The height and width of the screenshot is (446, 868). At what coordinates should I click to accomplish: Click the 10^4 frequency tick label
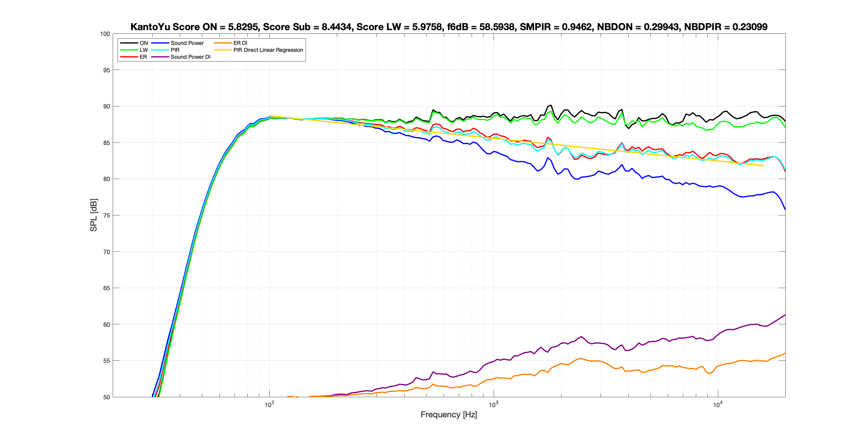[x=718, y=405]
